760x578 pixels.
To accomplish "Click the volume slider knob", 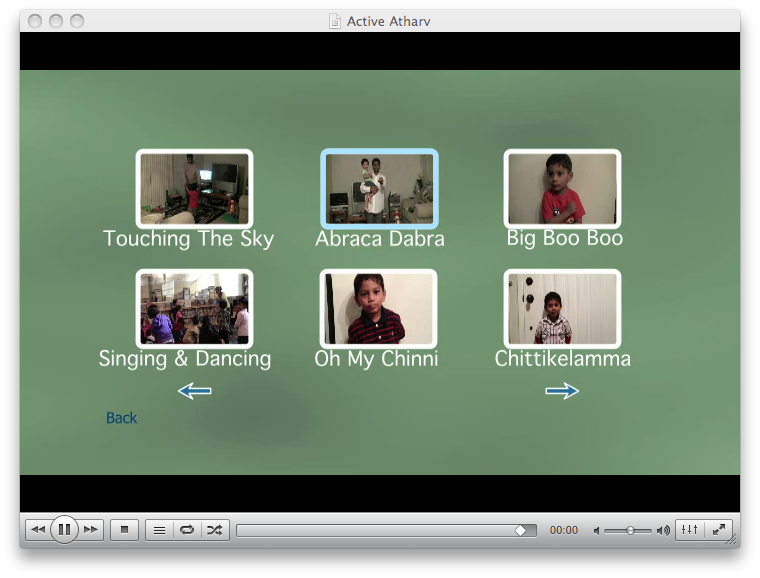I will 630,531.
